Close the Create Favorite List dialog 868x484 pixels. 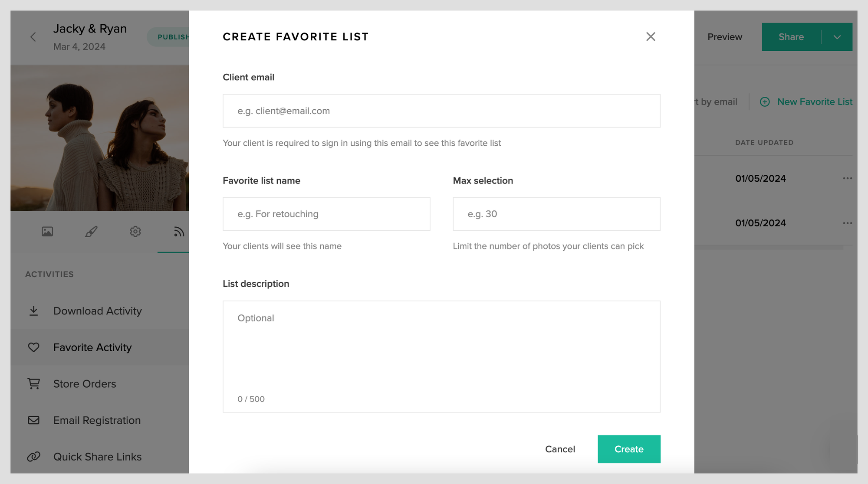(650, 37)
